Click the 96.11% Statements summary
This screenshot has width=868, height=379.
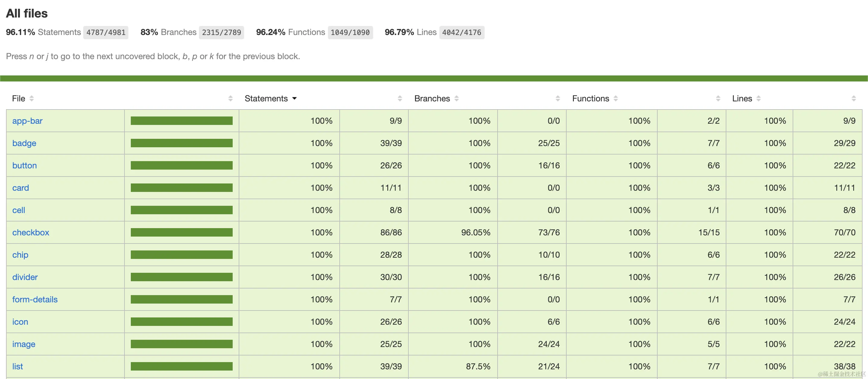(43, 32)
